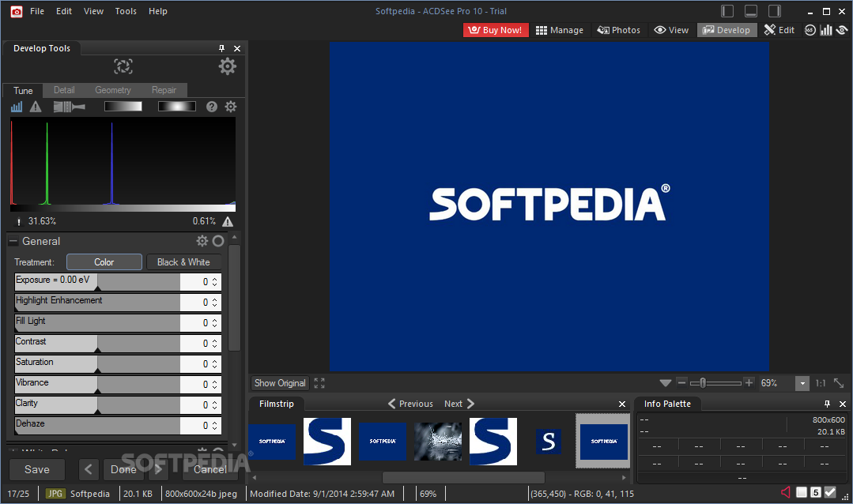Toggle exposure warning triangle next to histogram icon
853x504 pixels.
[x=36, y=107]
